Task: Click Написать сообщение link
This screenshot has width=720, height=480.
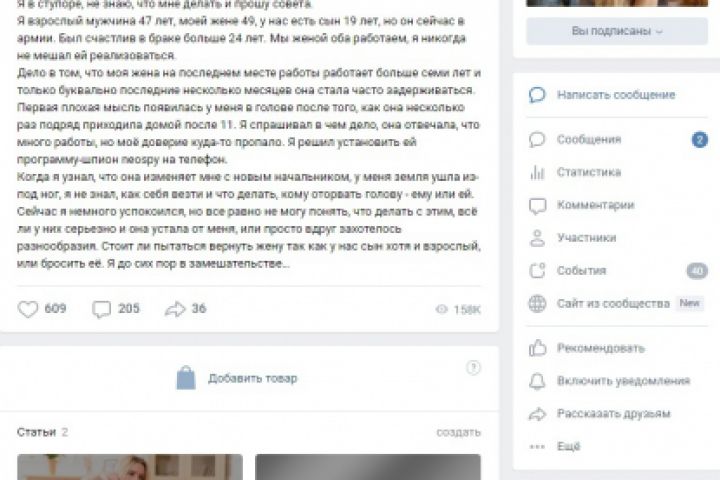Action: (x=616, y=95)
